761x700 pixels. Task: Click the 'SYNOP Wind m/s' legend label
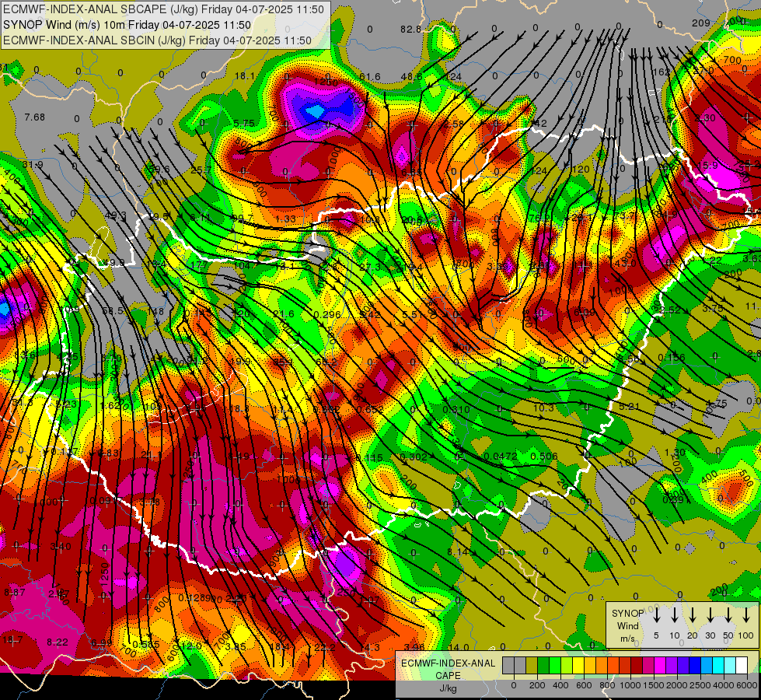click(627, 625)
